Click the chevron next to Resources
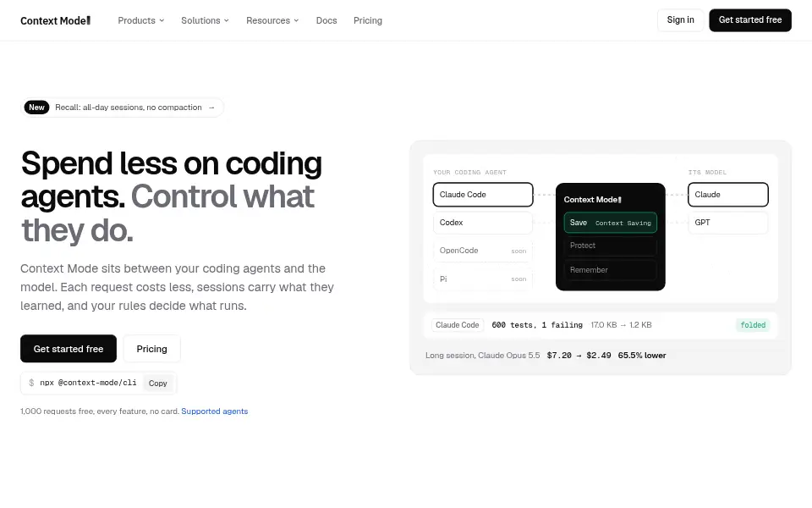Viewport: 812px width, 508px height. (296, 20)
